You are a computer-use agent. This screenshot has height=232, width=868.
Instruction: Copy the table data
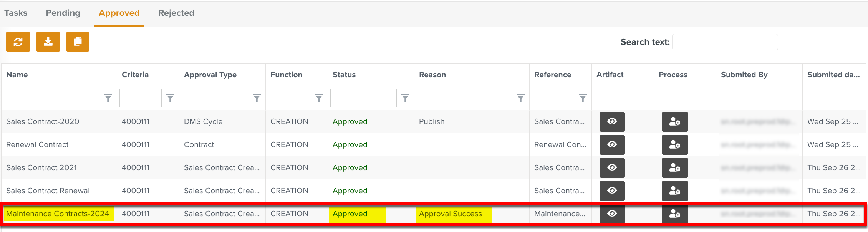78,42
